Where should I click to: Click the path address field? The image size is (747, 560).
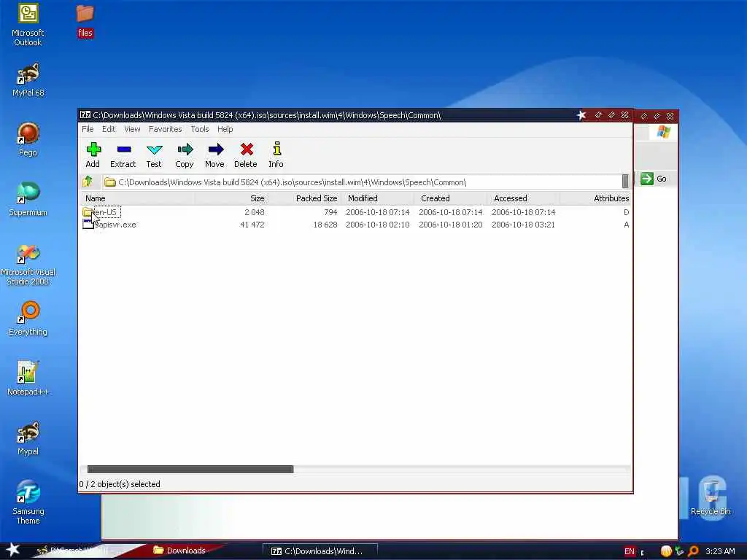tap(362, 182)
